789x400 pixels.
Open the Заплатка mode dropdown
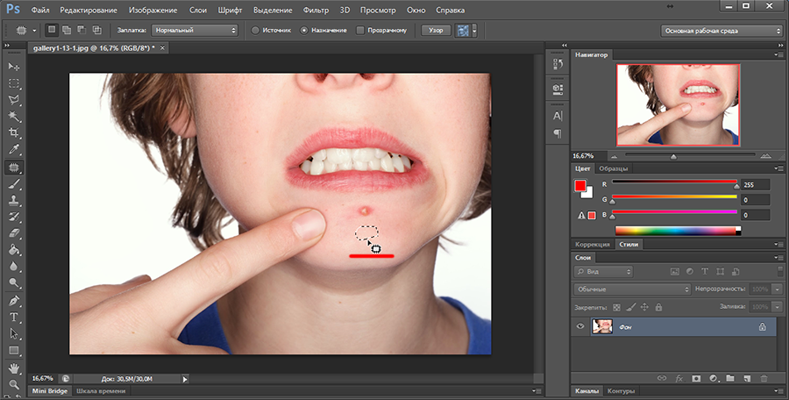click(195, 30)
